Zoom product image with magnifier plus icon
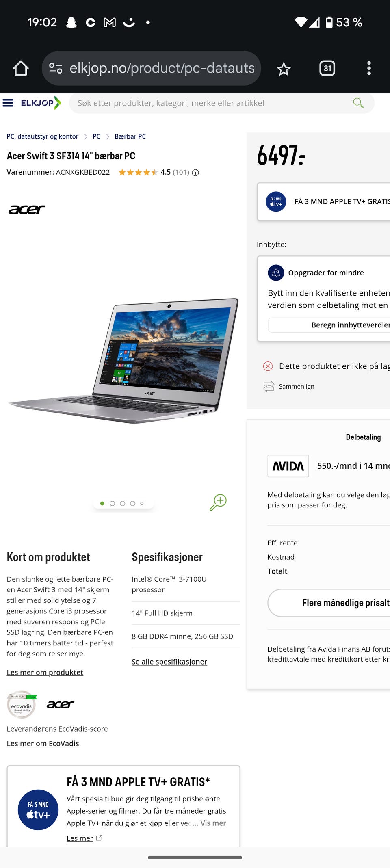Screen dimensions: 390x868 (x=218, y=502)
